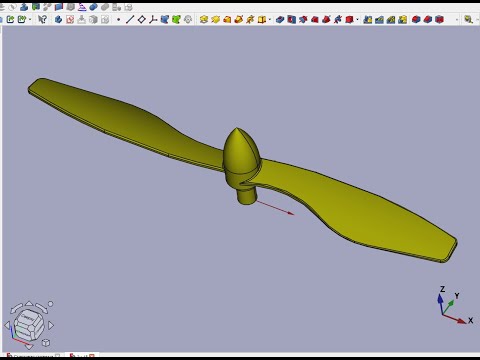Click the Groove icon after Hole
The height and width of the screenshot is (360, 480).
303,19
